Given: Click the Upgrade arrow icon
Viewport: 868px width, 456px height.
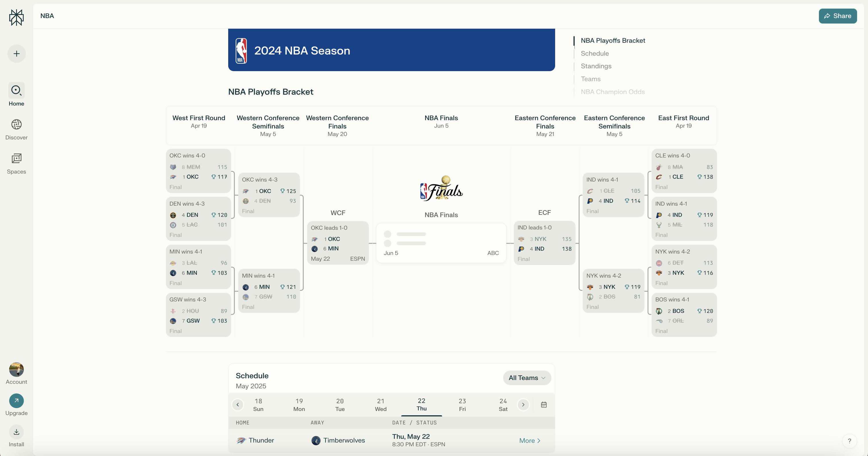Looking at the screenshot, I should 16,401.
